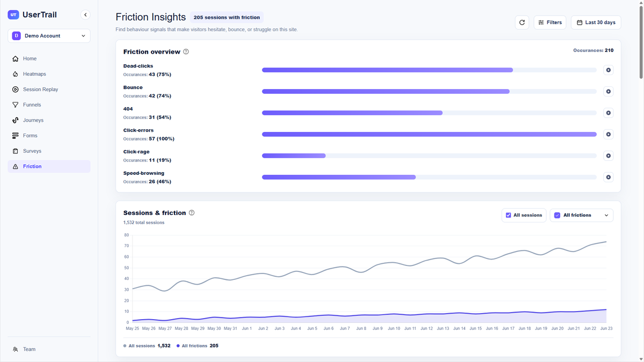Open the Surveys page
This screenshot has width=644, height=362.
[49, 151]
